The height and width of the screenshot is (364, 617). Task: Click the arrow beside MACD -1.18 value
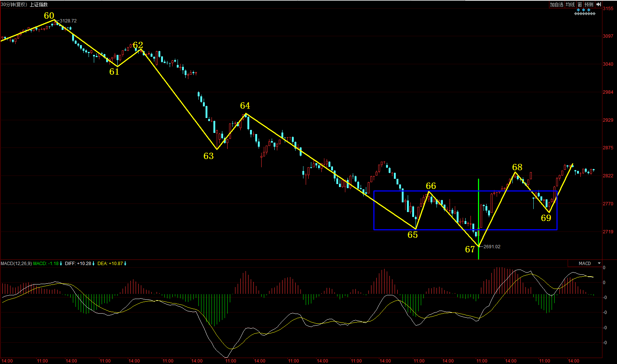point(61,264)
